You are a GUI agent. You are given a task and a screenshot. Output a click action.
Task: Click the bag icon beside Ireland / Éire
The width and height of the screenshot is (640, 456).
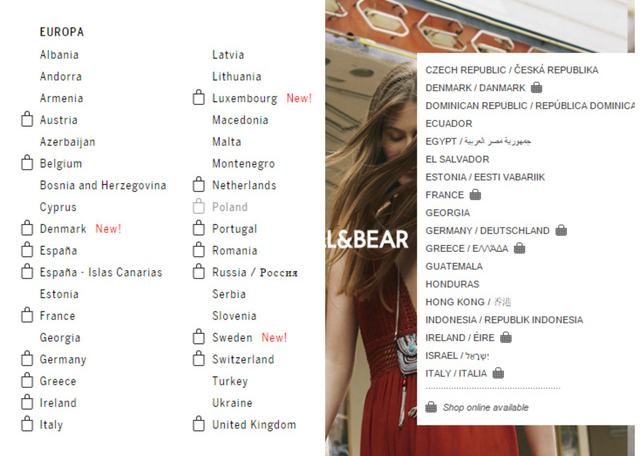point(506,337)
